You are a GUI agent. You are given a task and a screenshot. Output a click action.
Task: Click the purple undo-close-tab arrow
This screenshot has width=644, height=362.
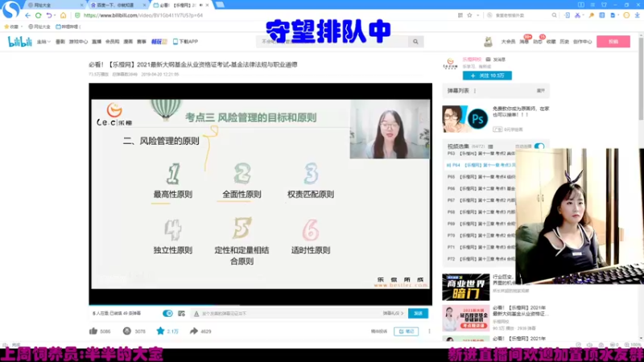pos(49,15)
